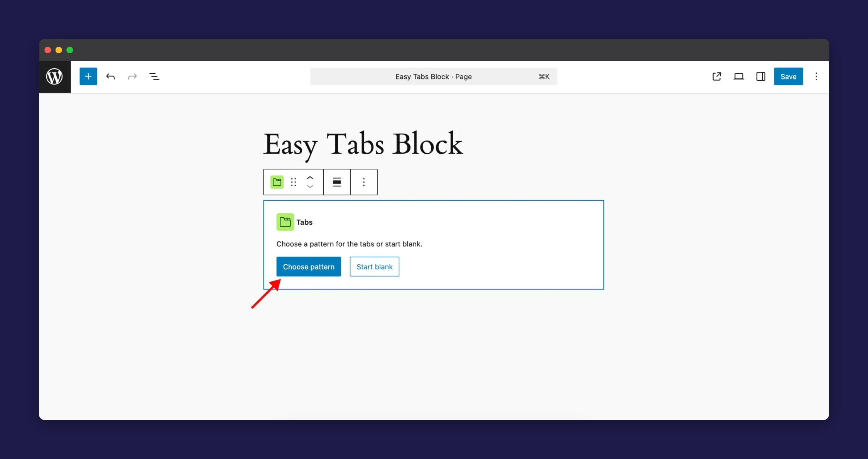Viewport: 868px width, 459px height.
Task: Redo the undone change
Action: [x=132, y=76]
